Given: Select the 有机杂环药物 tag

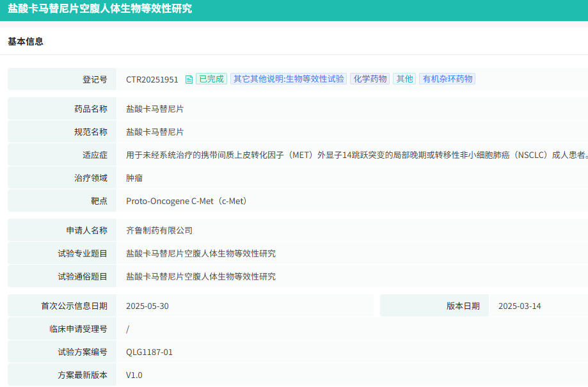Looking at the screenshot, I should click(447, 79).
